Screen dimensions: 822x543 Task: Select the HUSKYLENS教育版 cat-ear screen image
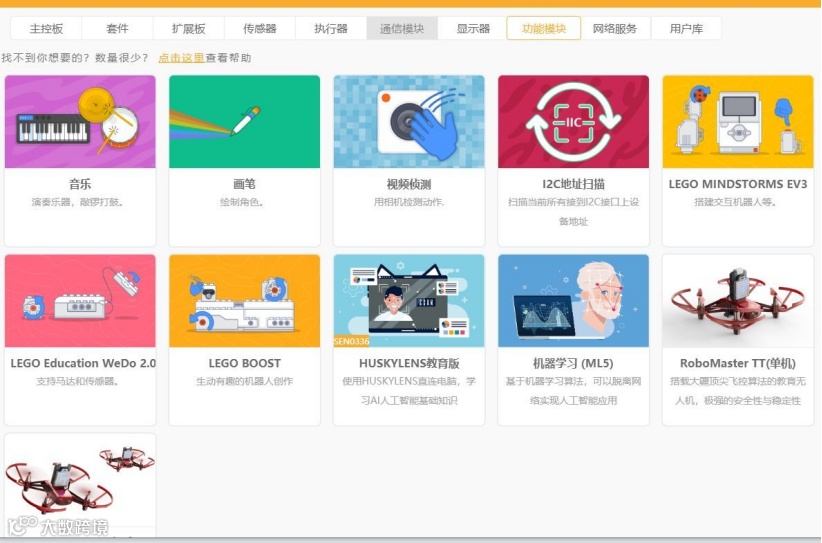coord(409,301)
